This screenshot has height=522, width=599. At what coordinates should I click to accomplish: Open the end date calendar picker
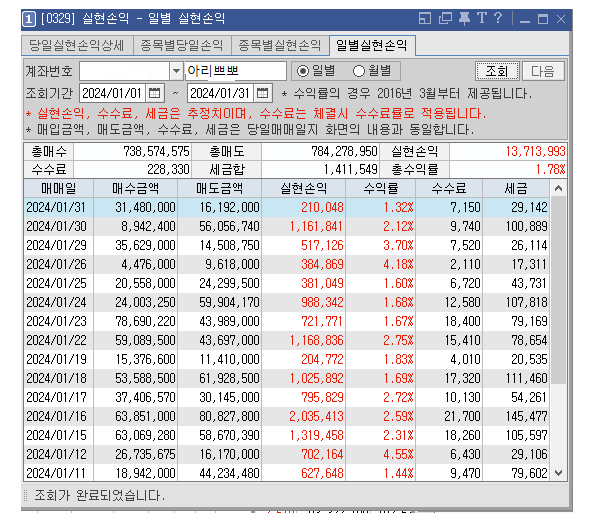[x=262, y=93]
